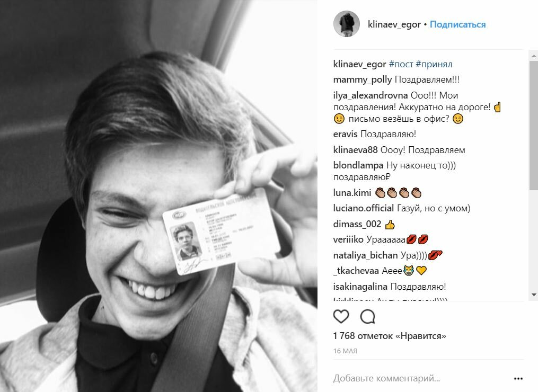Click the heart like icon

pos(341,317)
